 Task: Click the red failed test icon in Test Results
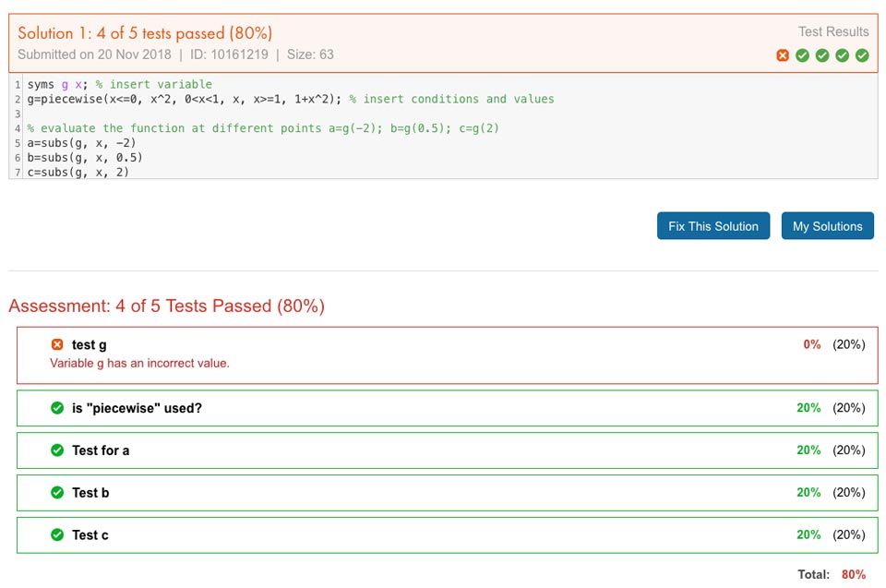pyautogui.click(x=783, y=55)
